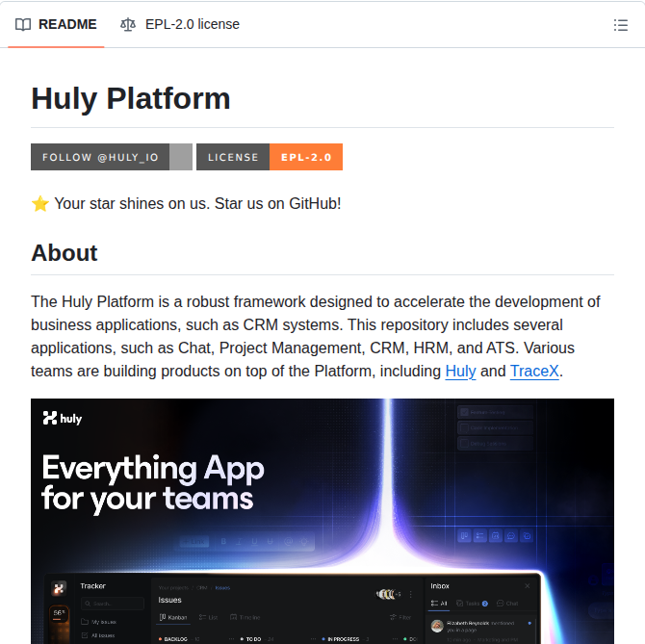Open the README tab

[x=56, y=24]
